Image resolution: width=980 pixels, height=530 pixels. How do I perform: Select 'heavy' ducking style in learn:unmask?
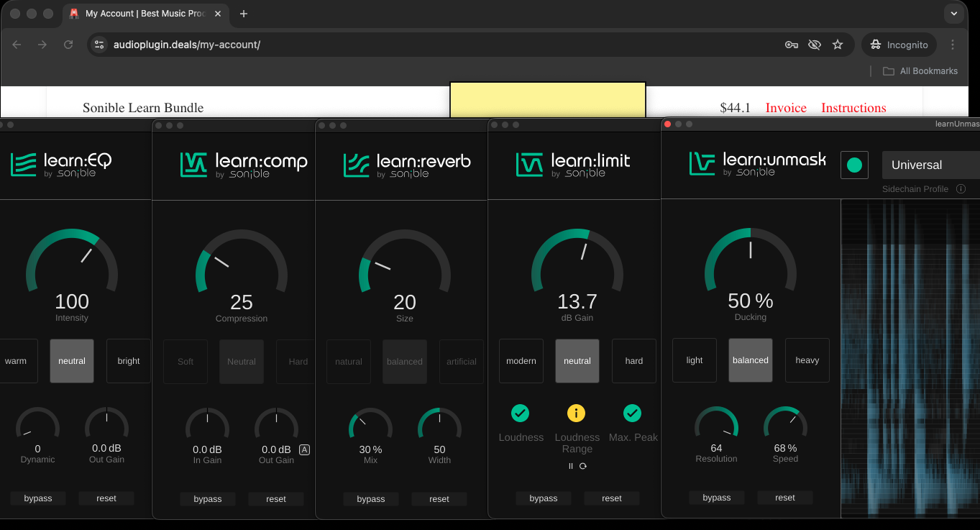point(807,360)
